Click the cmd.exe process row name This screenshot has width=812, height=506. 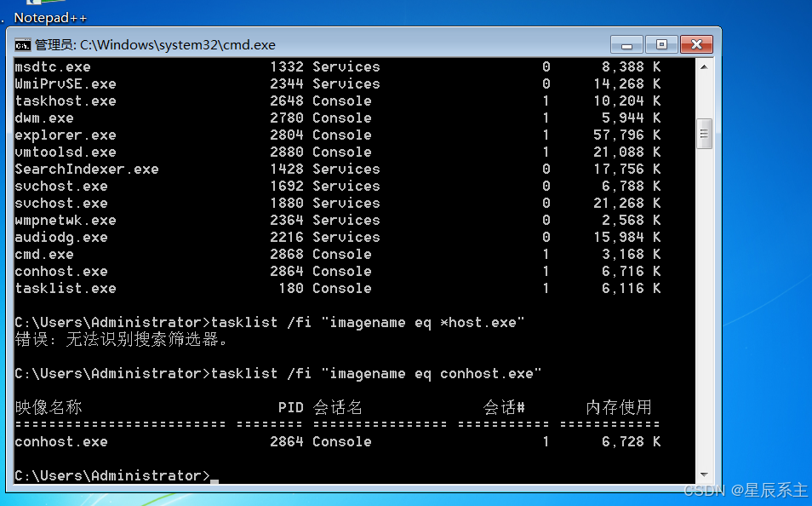point(44,255)
